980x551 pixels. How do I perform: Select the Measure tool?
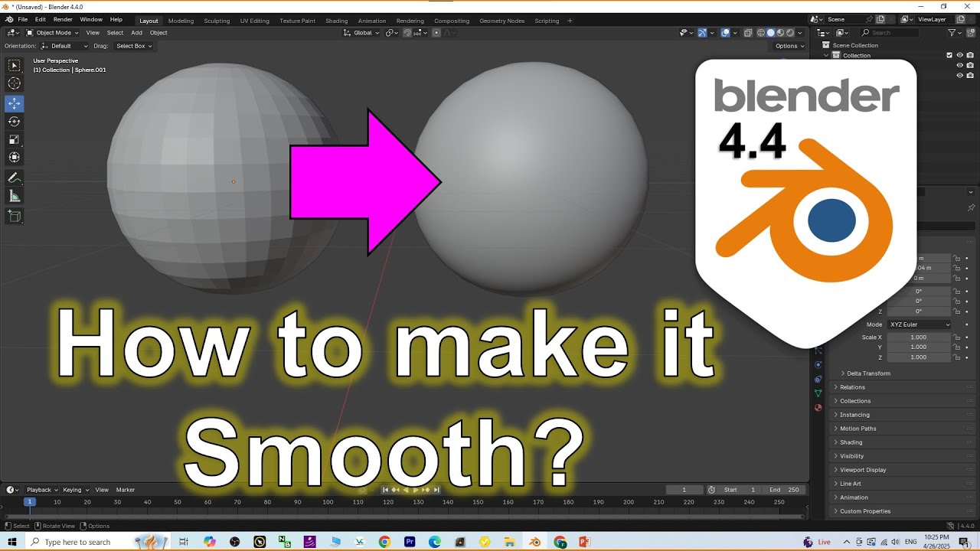pos(14,196)
